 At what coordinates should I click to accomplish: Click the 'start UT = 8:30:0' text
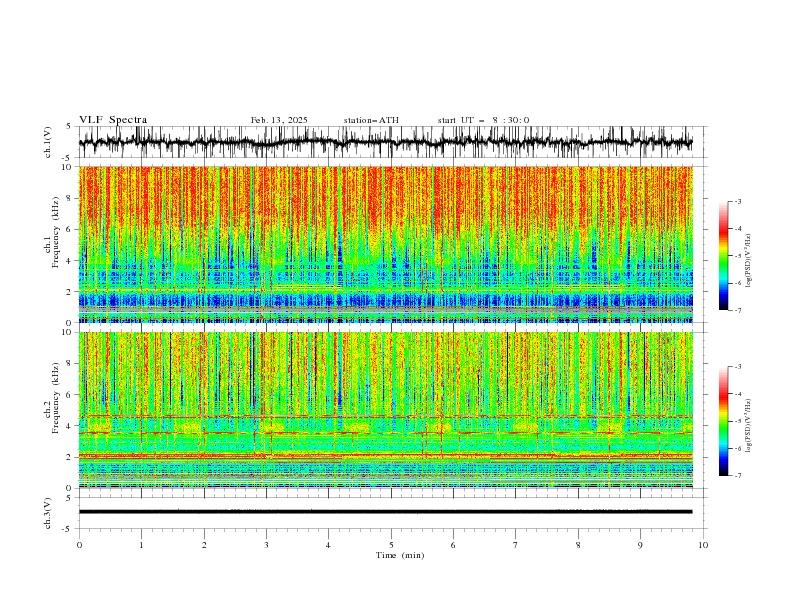pyautogui.click(x=483, y=120)
